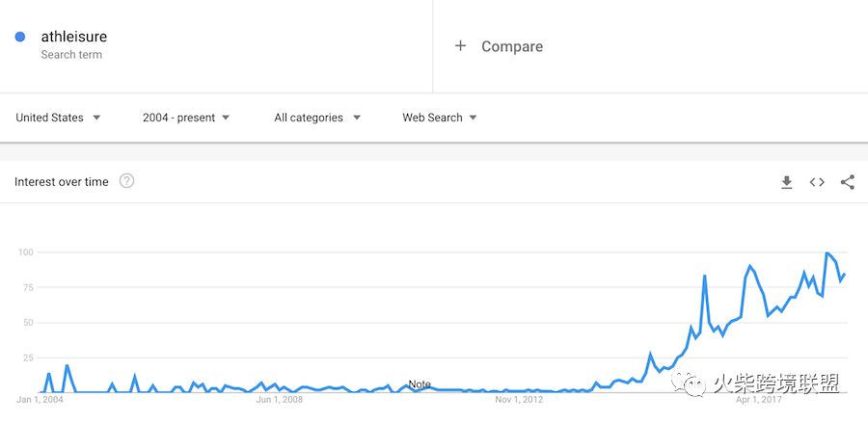This screenshot has width=868, height=423.
Task: Open help for Interest over time
Action: click(126, 181)
